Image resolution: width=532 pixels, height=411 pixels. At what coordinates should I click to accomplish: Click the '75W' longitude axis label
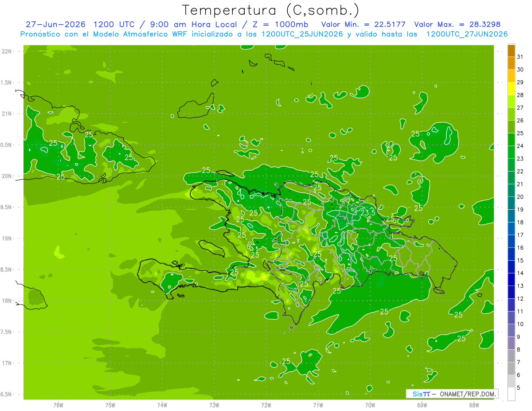click(x=110, y=405)
